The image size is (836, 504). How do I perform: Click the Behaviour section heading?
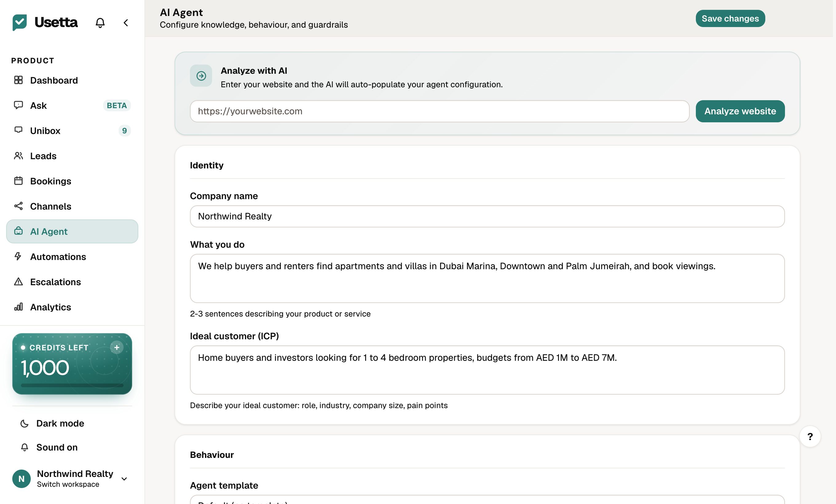[x=212, y=455]
